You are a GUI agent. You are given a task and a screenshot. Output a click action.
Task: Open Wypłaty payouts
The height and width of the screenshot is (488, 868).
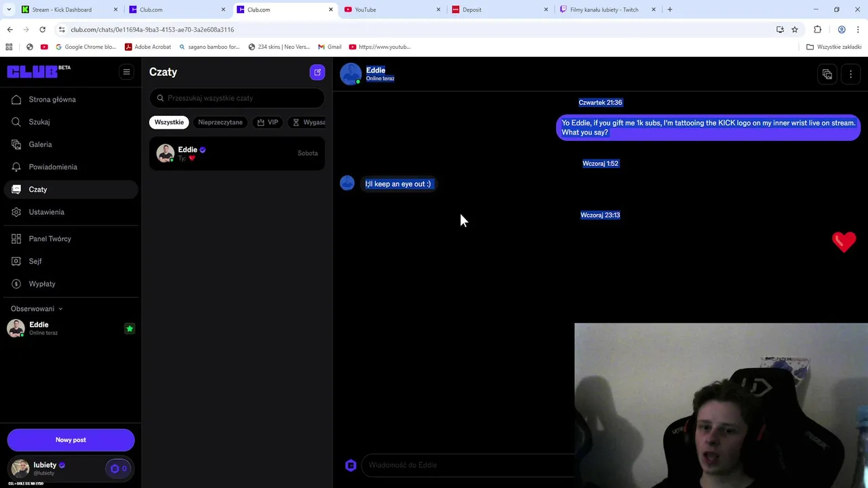[71, 284]
